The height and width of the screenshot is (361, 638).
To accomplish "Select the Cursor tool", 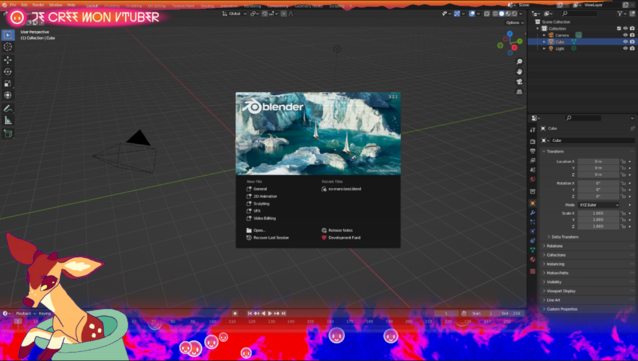I will click(x=8, y=47).
